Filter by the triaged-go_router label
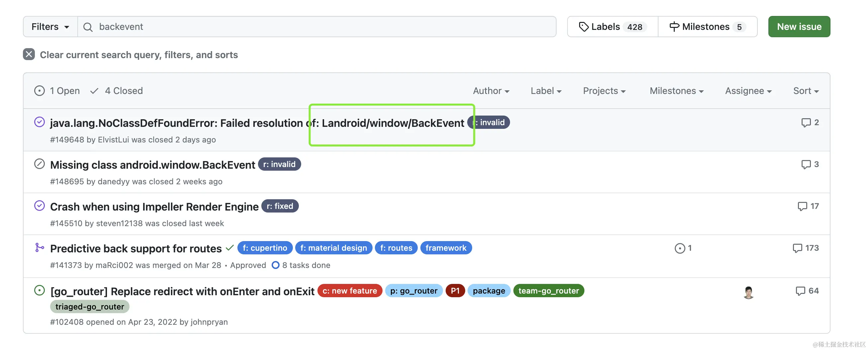 point(90,306)
